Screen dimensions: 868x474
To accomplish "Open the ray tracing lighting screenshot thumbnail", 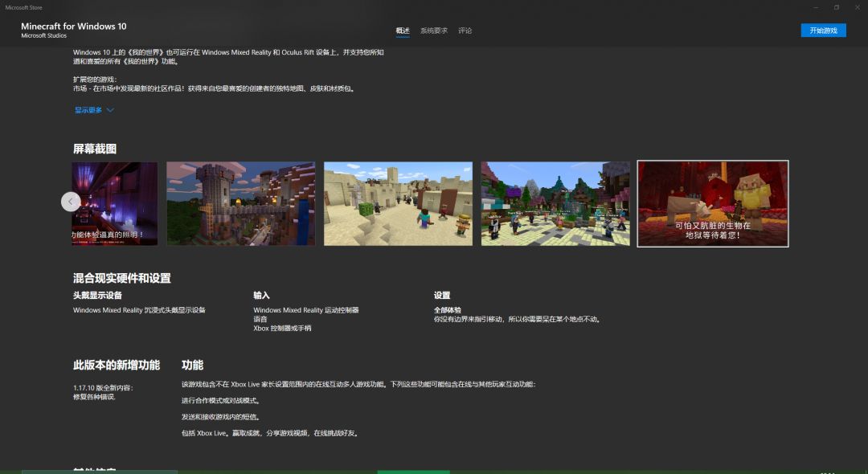I will click(115, 203).
